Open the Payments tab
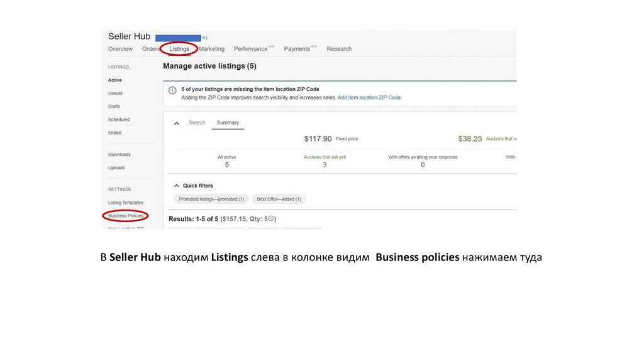Viewport: 644px width, 361px height. click(297, 49)
